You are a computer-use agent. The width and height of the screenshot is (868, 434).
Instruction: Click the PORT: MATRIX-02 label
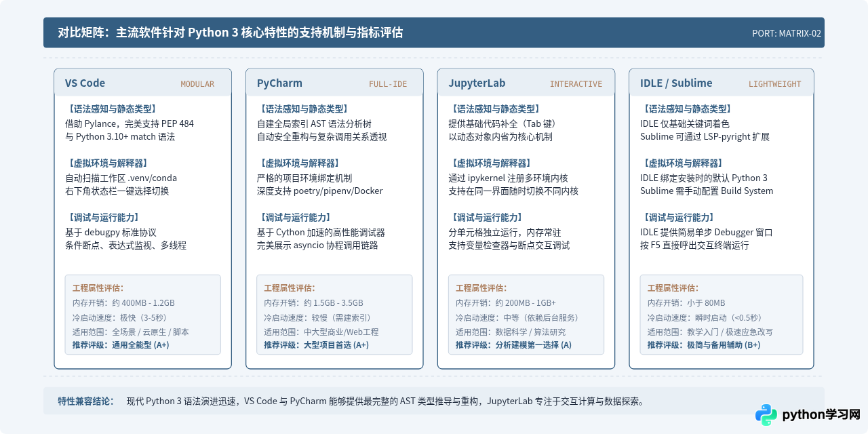click(x=787, y=33)
